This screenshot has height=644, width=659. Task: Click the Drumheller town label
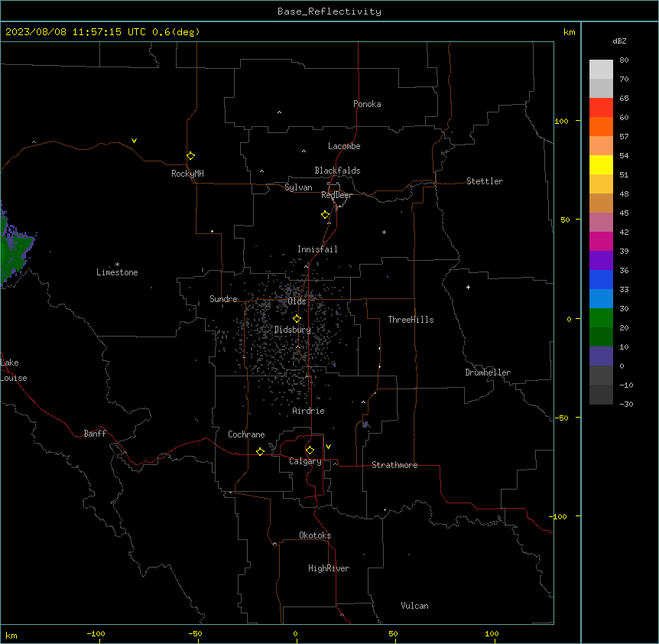(488, 372)
